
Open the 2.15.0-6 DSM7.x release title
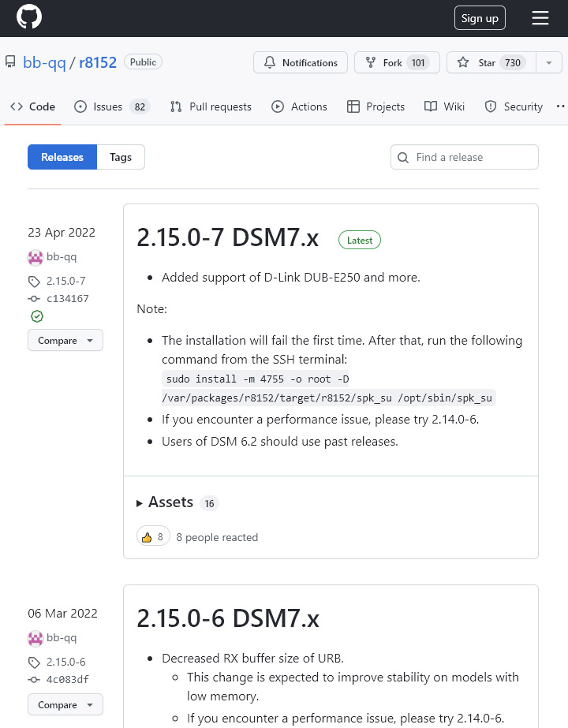(x=228, y=618)
